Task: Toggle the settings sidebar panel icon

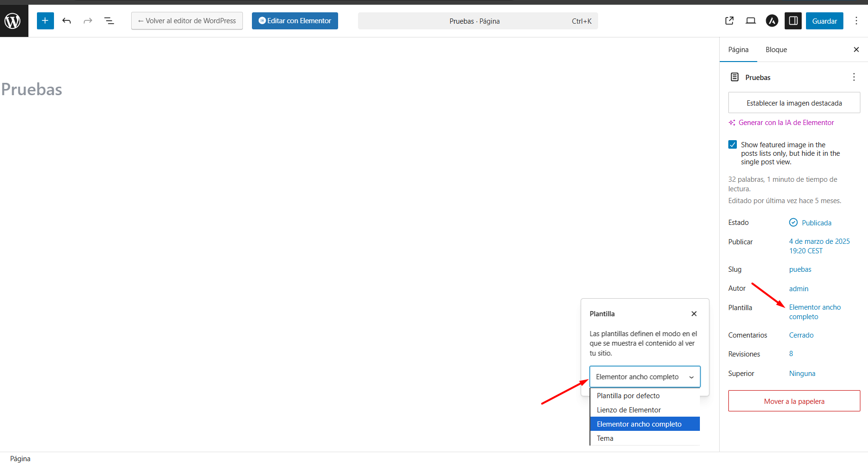Action: pos(793,21)
